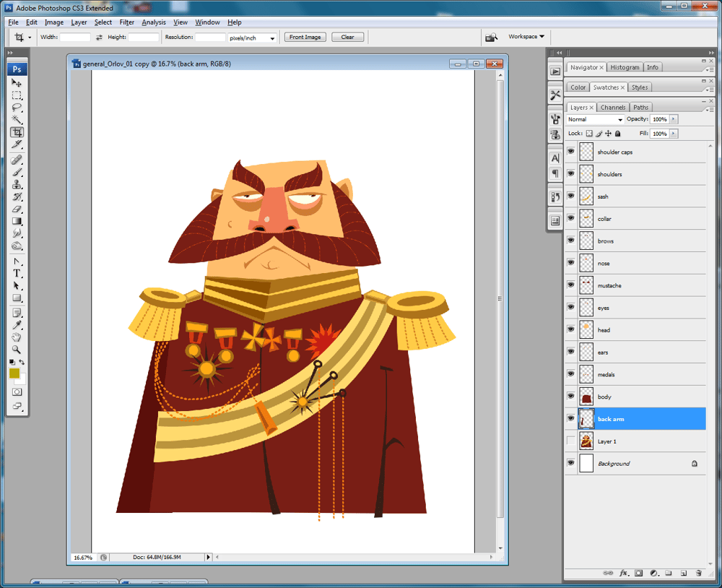Select the Healing Brush tool
Viewport: 722px width, 588px height.
pyautogui.click(x=17, y=160)
